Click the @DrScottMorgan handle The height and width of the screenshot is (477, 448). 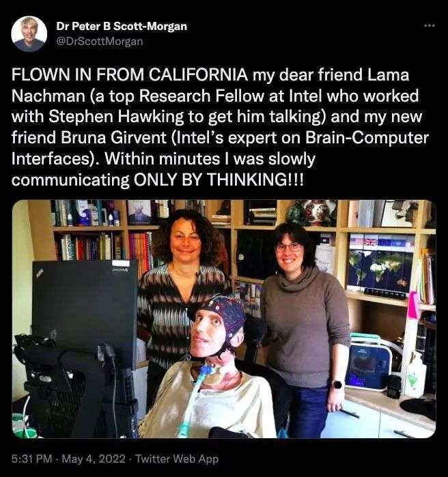coord(100,41)
